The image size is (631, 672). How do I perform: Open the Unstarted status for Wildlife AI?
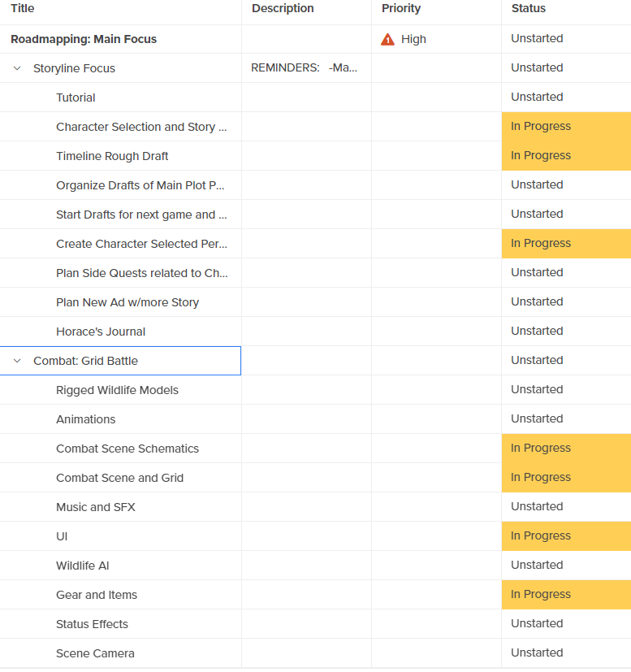[537, 566]
